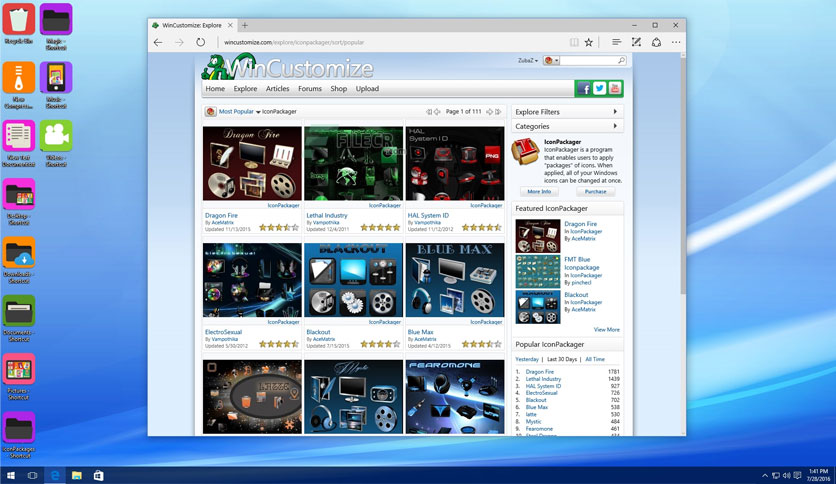The image size is (836, 484).
Task: Click the browser Back arrow
Action: pyautogui.click(x=158, y=42)
